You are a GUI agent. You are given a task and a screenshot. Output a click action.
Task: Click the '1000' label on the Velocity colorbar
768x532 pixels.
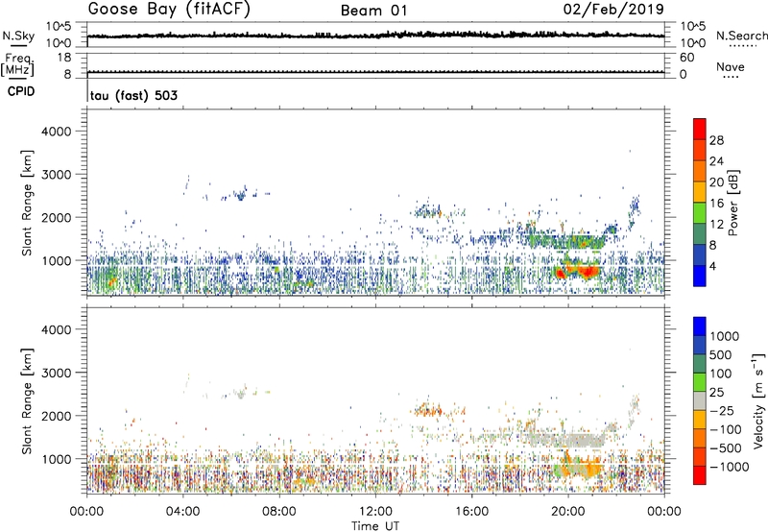pyautogui.click(x=725, y=336)
